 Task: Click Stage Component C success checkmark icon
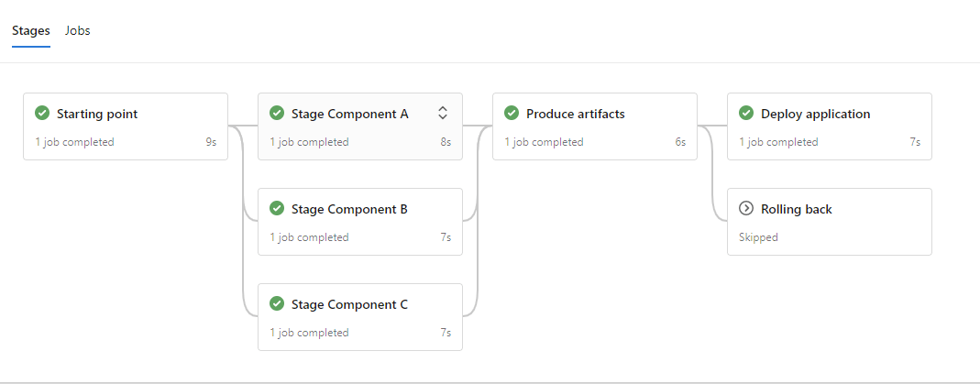click(x=276, y=304)
